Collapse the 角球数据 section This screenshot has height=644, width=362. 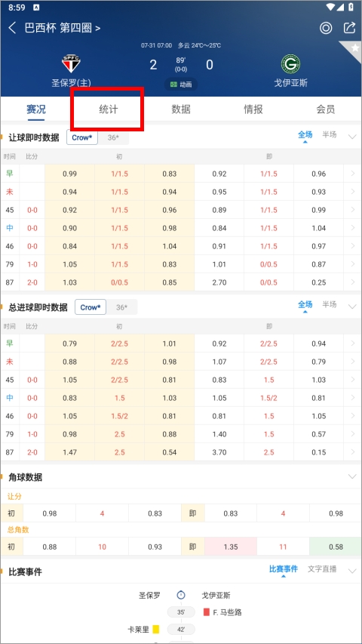click(x=352, y=476)
